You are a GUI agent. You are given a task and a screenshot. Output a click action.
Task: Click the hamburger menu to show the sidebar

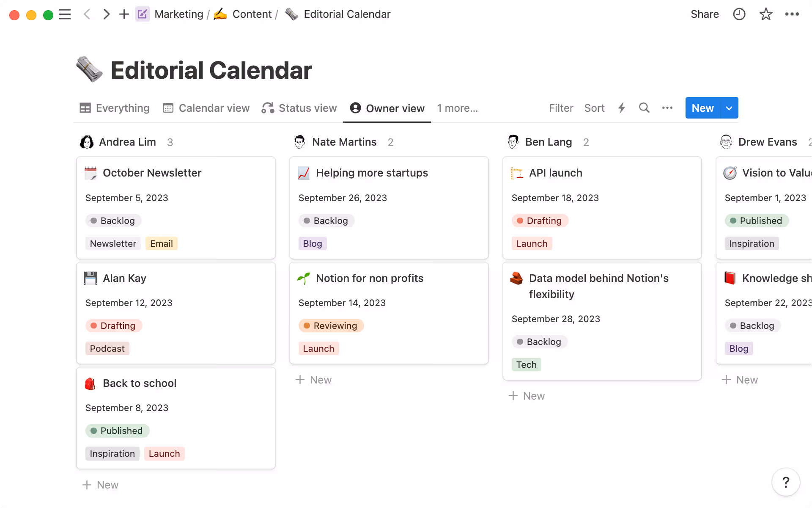click(65, 14)
